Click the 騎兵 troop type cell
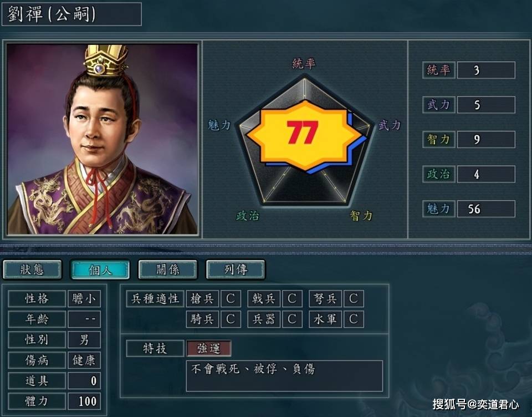 coord(203,319)
